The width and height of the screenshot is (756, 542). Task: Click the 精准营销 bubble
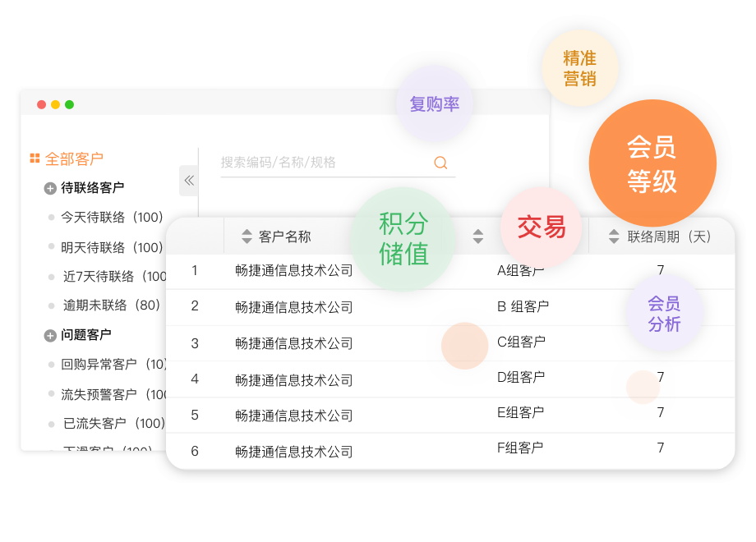[579, 68]
